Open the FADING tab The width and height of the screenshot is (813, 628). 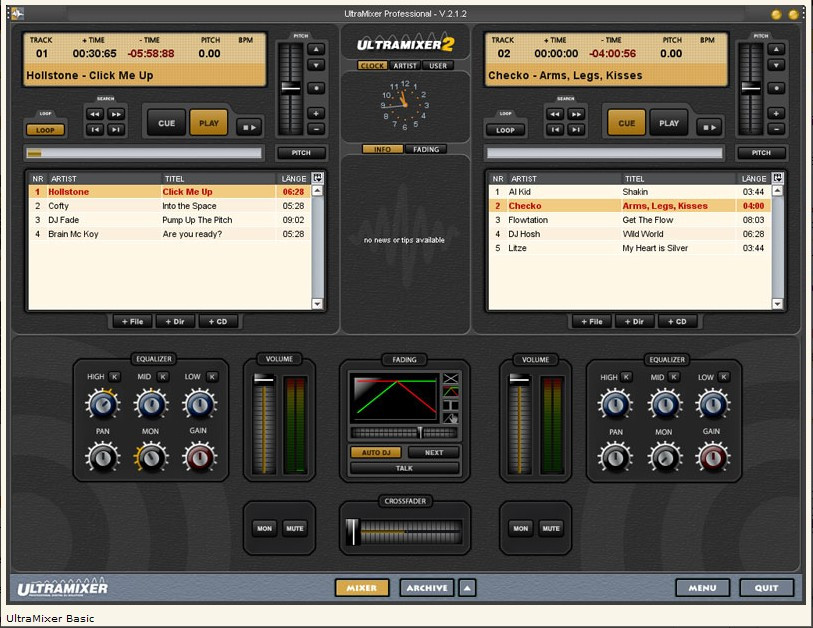[426, 149]
